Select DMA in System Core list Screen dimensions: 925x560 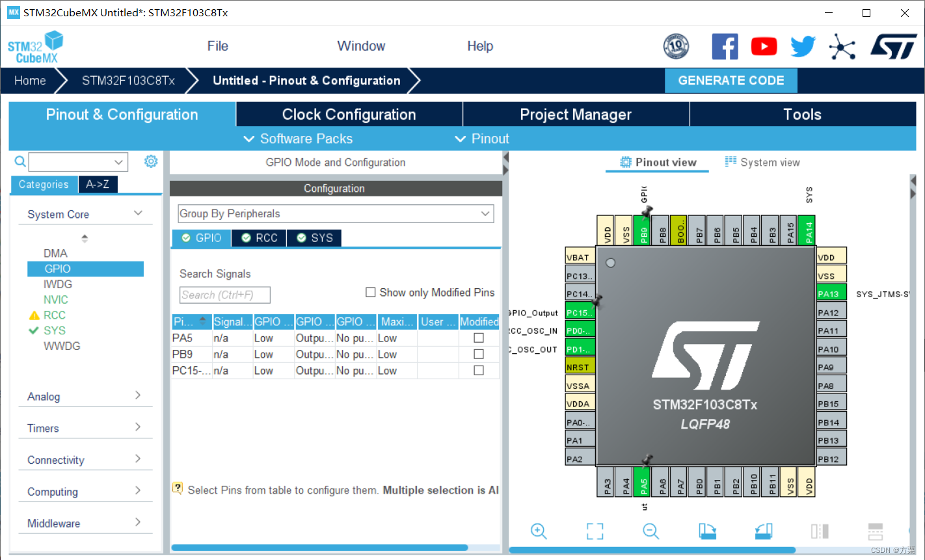pos(55,253)
